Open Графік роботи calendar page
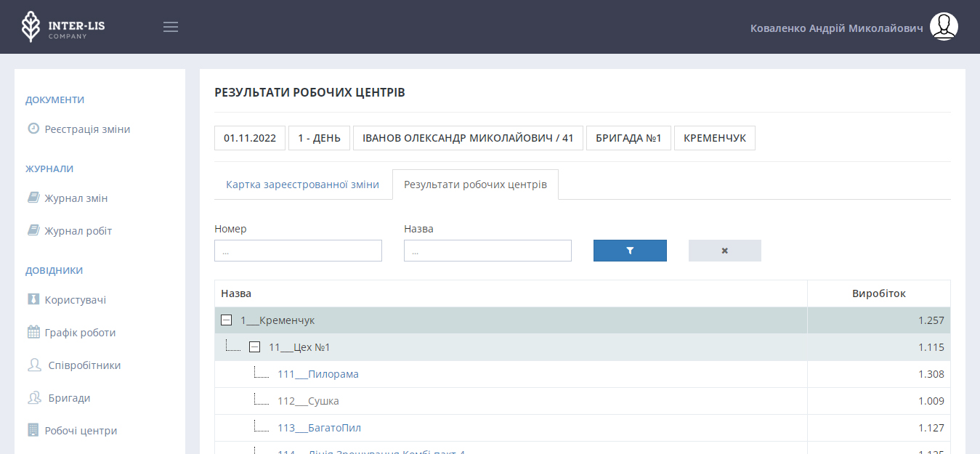Screen dimensions: 980x454 point(80,333)
